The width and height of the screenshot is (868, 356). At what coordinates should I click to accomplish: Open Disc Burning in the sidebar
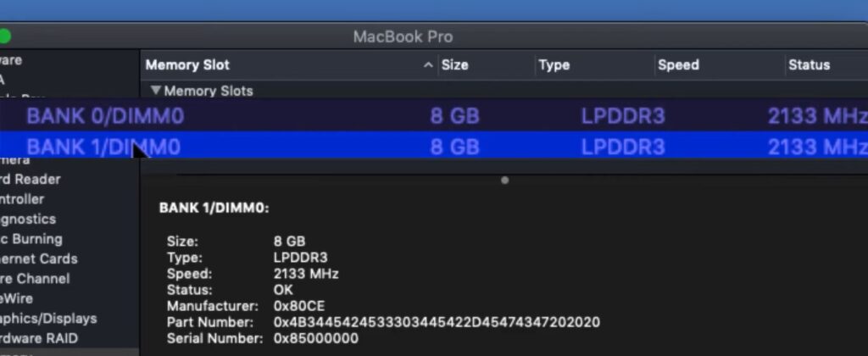[x=31, y=239]
